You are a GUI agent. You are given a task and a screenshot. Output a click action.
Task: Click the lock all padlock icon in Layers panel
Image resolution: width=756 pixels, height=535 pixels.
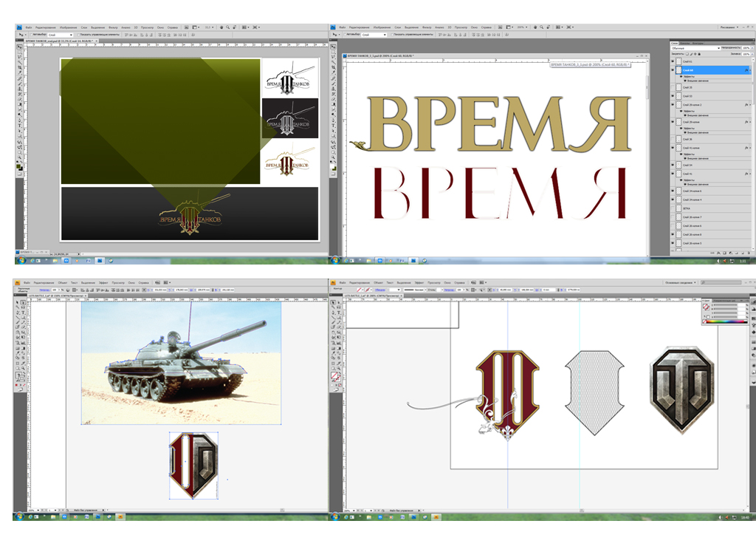[699, 54]
